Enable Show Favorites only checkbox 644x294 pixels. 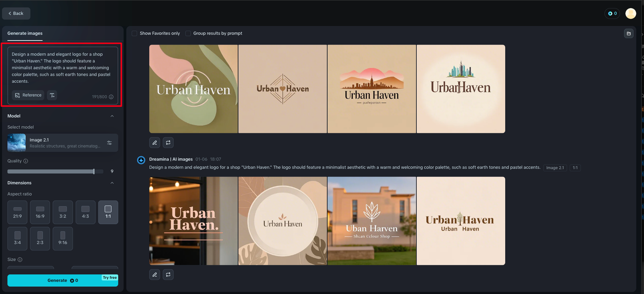click(x=134, y=33)
